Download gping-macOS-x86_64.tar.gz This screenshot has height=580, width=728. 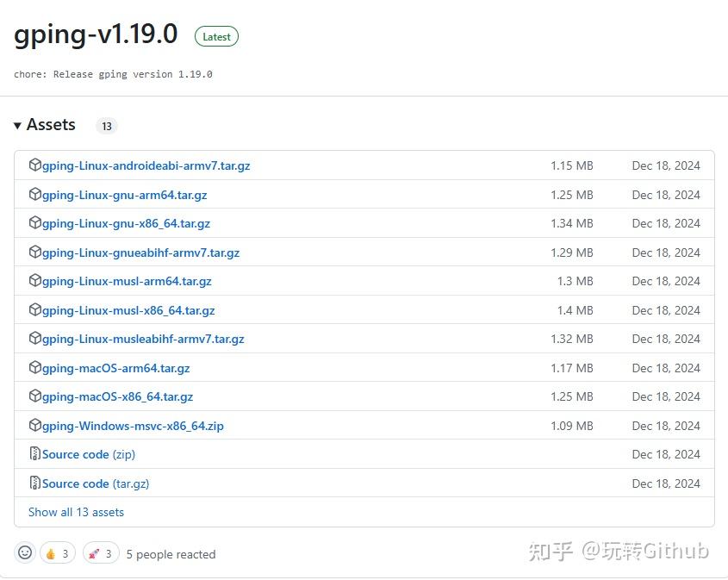117,397
